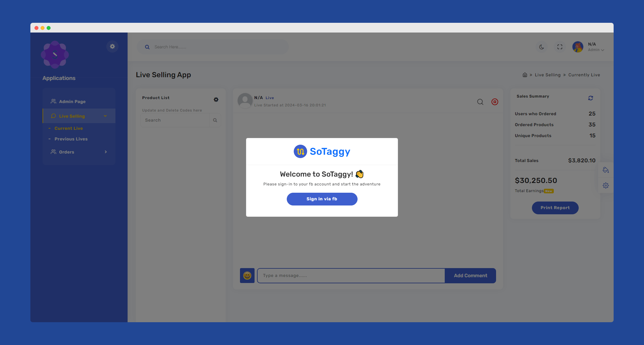Image resolution: width=644 pixels, height=345 pixels.
Task: Click the macOS green maximize button
Action: tap(49, 28)
